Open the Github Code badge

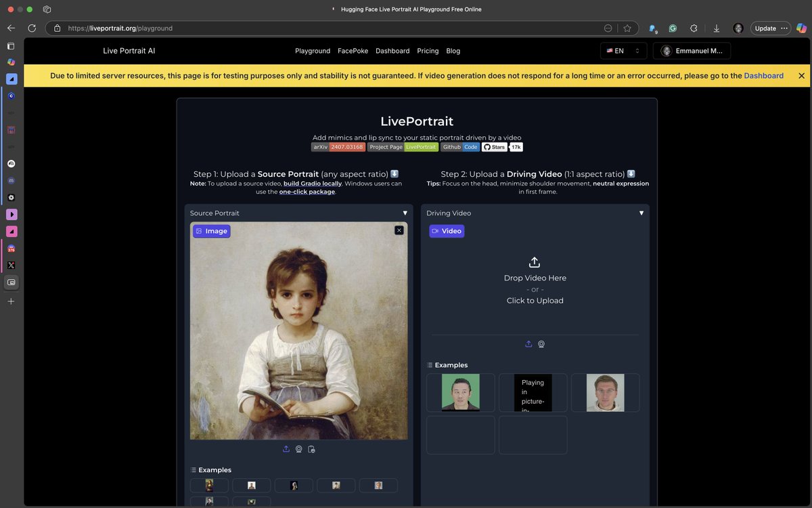[x=460, y=147]
